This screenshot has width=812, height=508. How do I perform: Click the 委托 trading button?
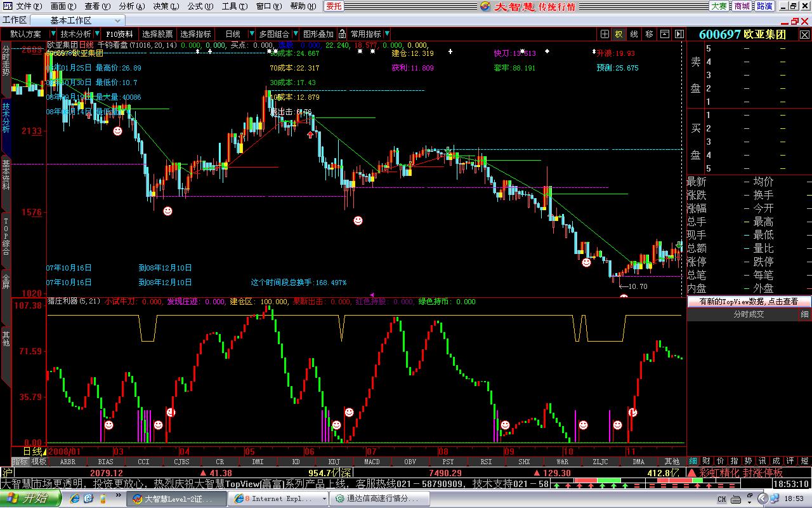tap(334, 6)
